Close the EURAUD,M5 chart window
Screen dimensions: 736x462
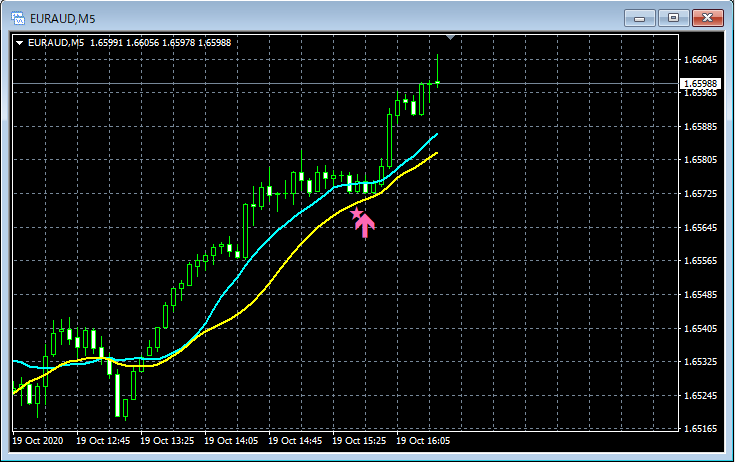tap(708, 18)
